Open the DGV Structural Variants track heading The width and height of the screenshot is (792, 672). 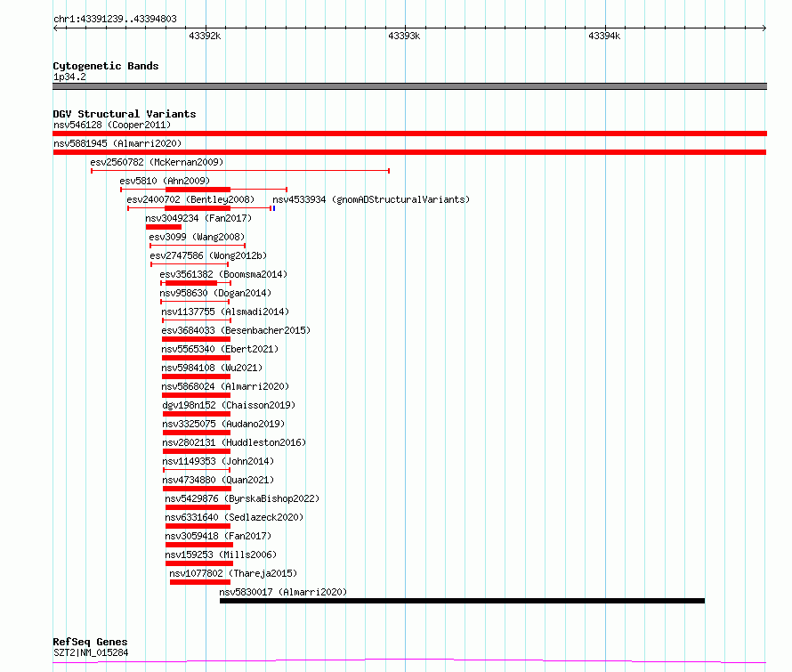click(125, 114)
